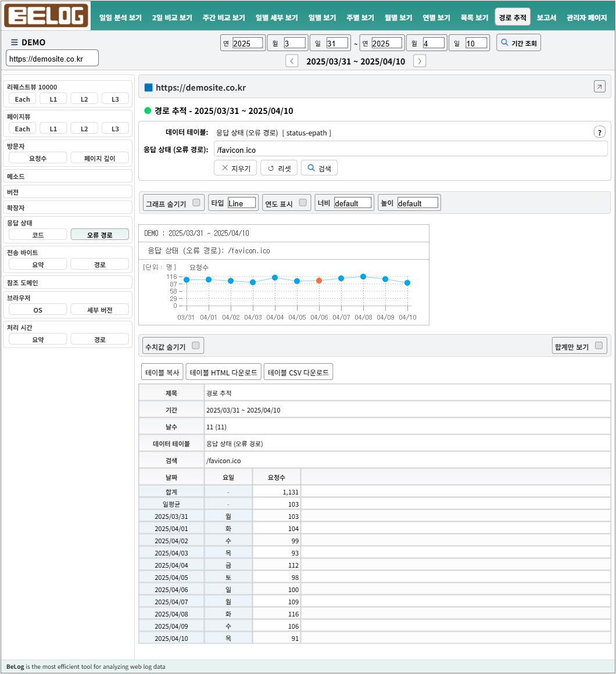616x674 pixels.
Task: Open the 메소드 sidebar item
Action: point(67,176)
